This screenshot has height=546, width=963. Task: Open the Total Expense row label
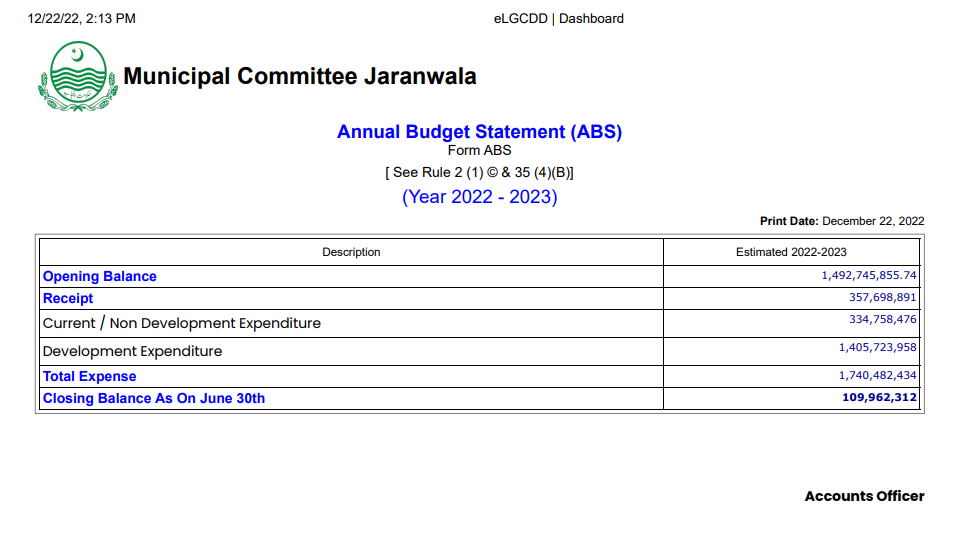click(x=89, y=376)
